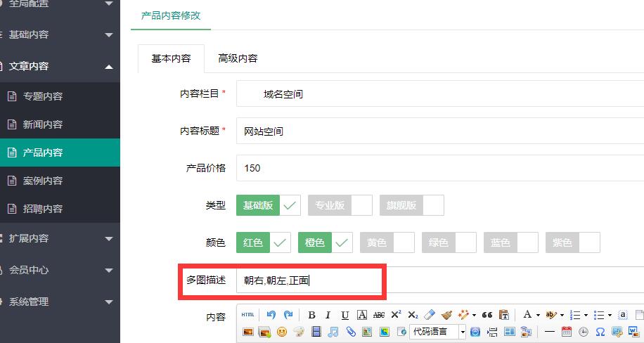Open multi-image upload dialog
644x343 pixels.
(265, 332)
